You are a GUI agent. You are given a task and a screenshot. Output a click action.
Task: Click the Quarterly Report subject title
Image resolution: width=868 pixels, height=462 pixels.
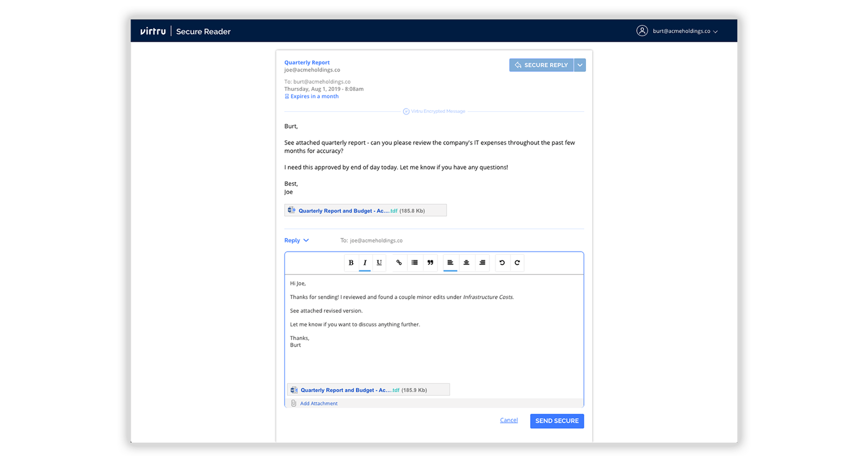[x=307, y=62]
